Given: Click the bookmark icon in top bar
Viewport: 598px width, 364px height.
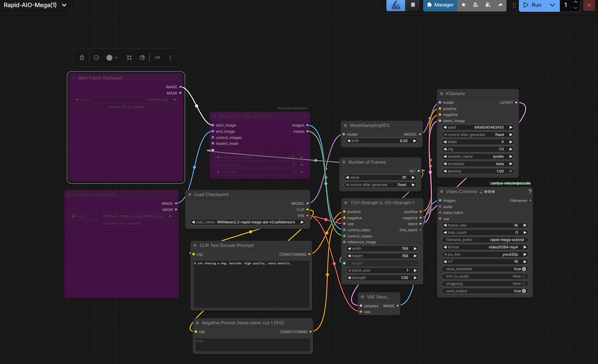Looking at the screenshot, I should point(413,5).
